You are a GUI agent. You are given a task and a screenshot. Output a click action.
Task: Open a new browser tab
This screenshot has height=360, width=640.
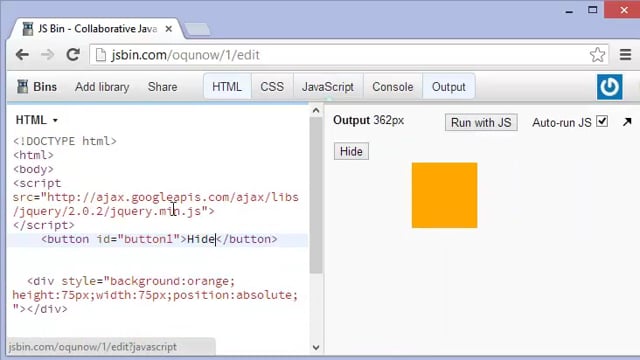[x=198, y=29]
